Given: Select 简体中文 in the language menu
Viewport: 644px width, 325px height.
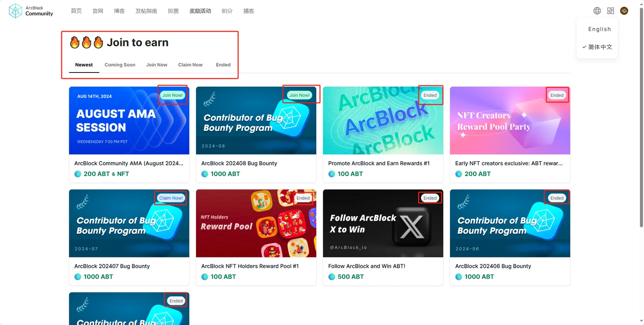Looking at the screenshot, I should [597, 47].
